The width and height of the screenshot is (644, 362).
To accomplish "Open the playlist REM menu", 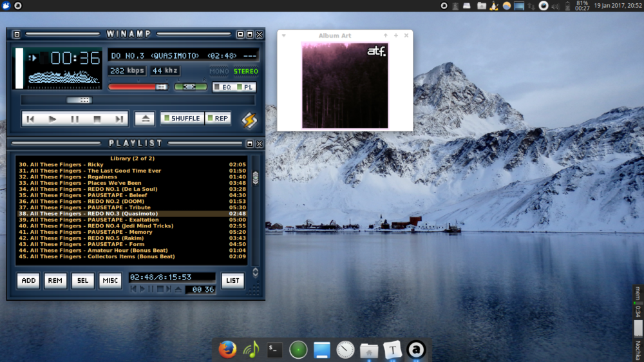I will [x=55, y=281].
